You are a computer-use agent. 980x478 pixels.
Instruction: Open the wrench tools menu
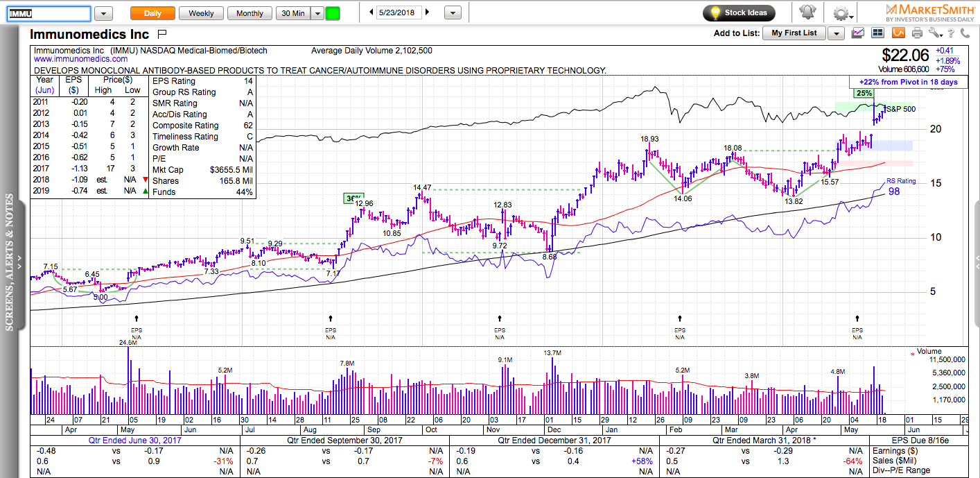point(936,33)
